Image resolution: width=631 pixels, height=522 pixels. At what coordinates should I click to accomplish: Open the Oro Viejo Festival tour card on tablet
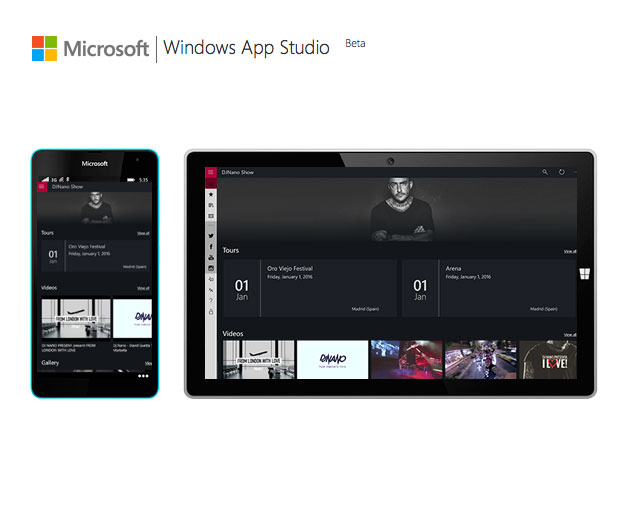point(310,288)
